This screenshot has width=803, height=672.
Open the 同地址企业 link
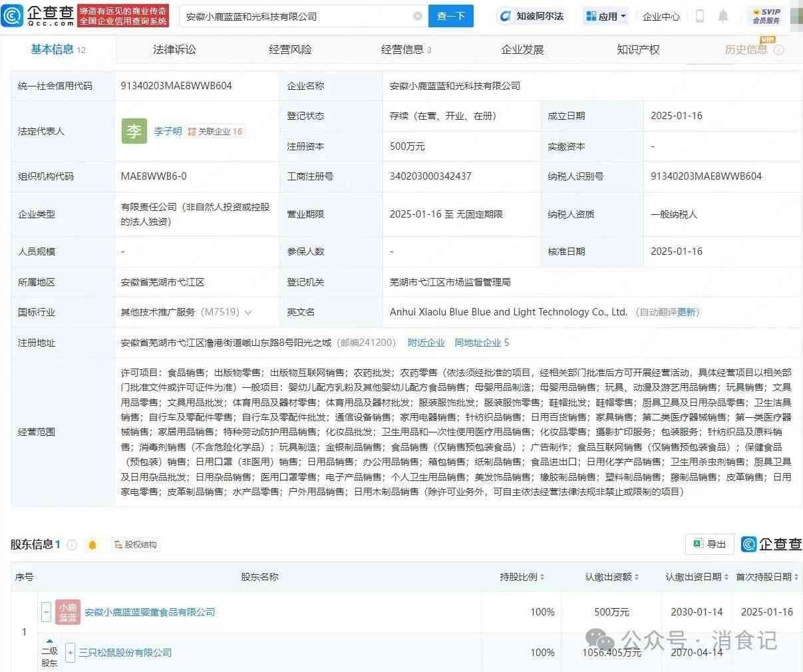click(x=482, y=343)
